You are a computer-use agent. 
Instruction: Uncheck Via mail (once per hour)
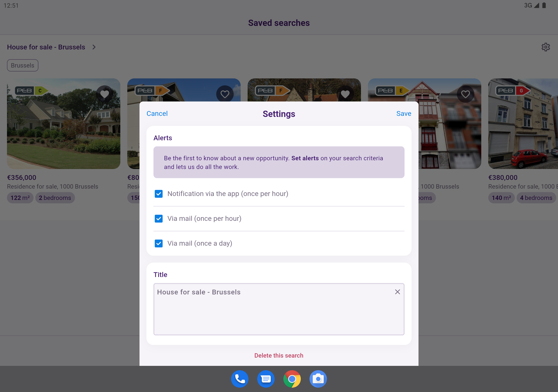158,219
